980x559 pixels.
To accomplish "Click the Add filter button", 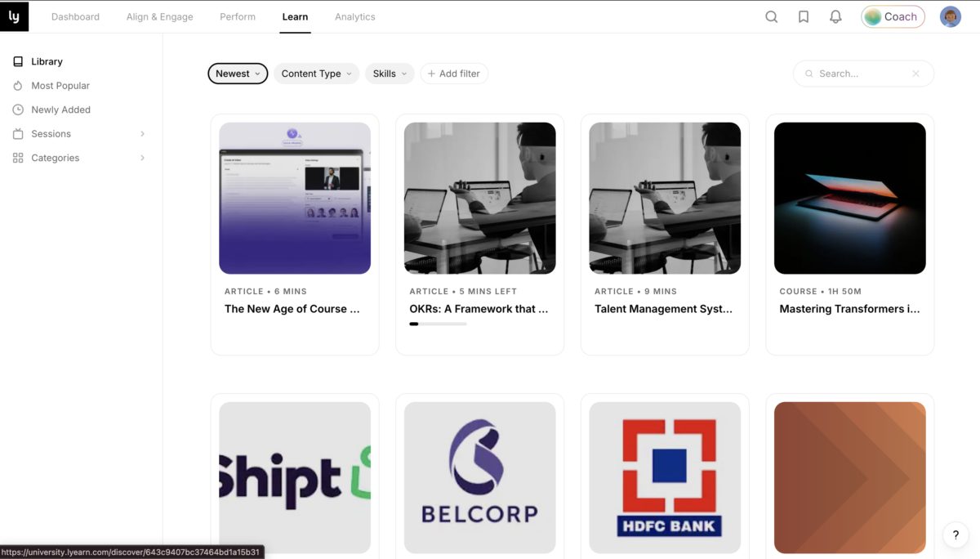I will (x=454, y=74).
